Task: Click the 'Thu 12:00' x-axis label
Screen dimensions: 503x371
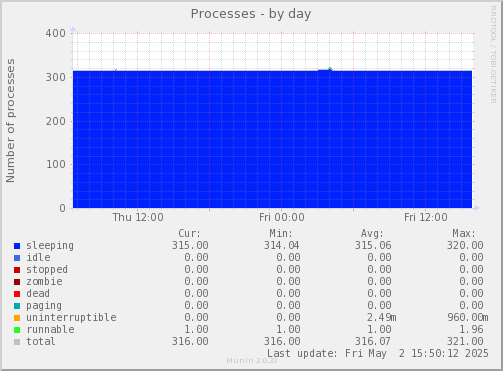Action: pos(138,217)
